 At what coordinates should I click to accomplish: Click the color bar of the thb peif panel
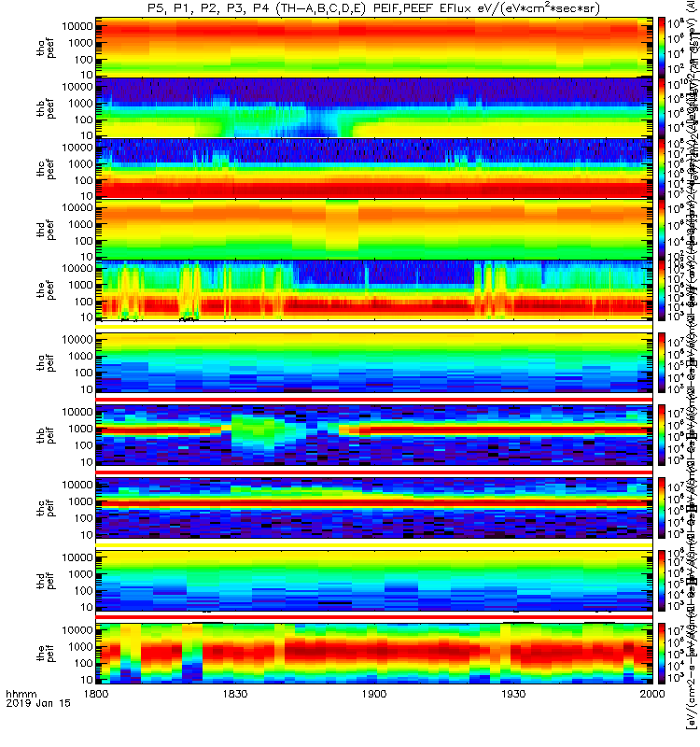[662, 435]
